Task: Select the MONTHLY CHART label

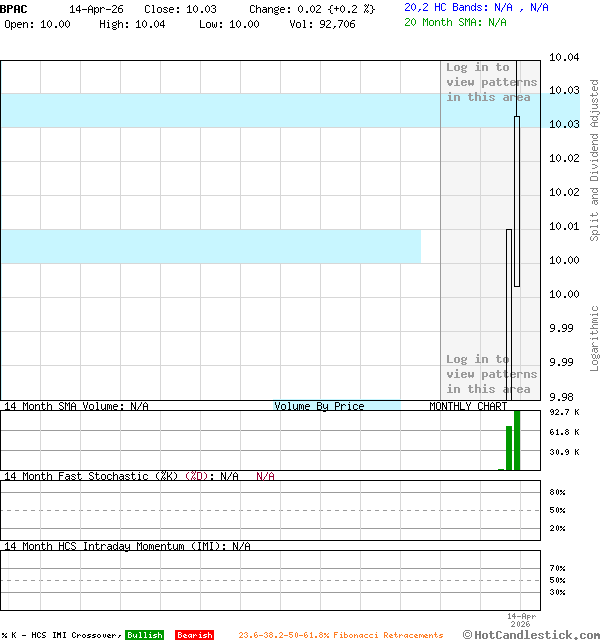Action: [x=468, y=406]
